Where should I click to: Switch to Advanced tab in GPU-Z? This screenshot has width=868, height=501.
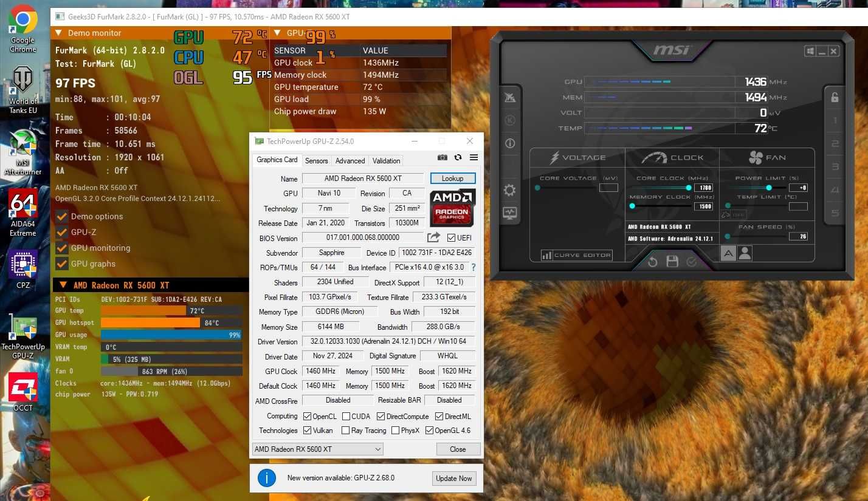click(350, 161)
